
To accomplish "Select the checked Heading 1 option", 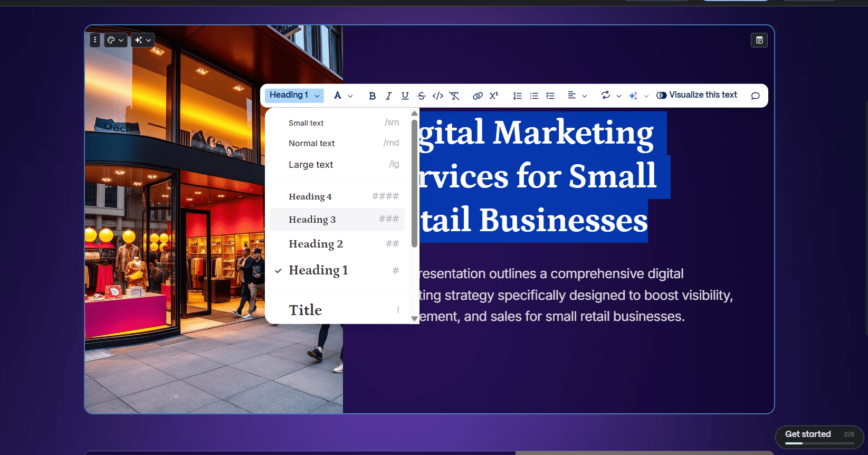I will 337,270.
